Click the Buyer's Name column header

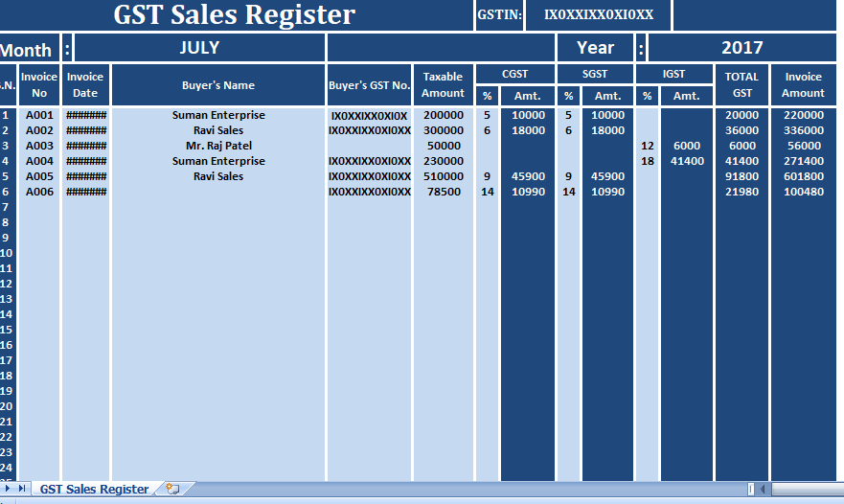218,85
